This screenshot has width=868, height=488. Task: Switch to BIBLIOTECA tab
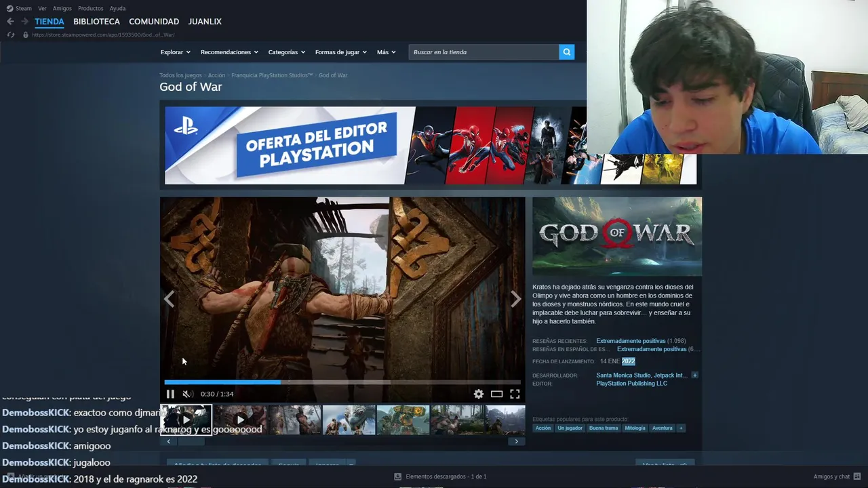coord(96,22)
